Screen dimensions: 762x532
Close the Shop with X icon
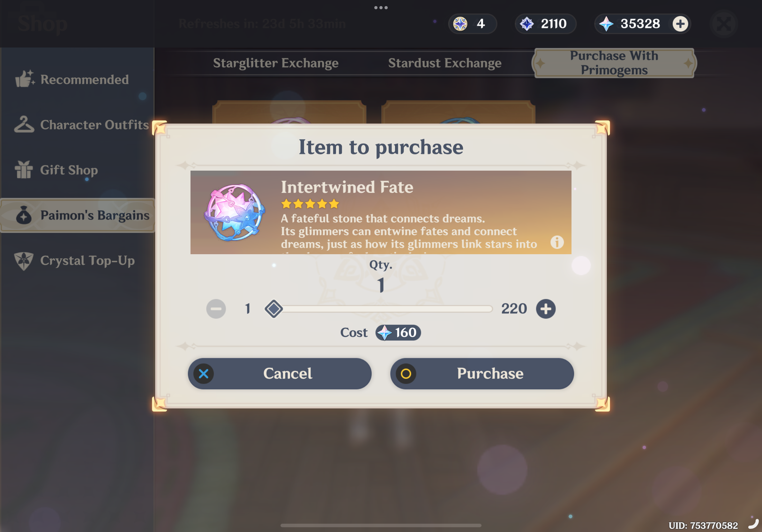pyautogui.click(x=723, y=24)
